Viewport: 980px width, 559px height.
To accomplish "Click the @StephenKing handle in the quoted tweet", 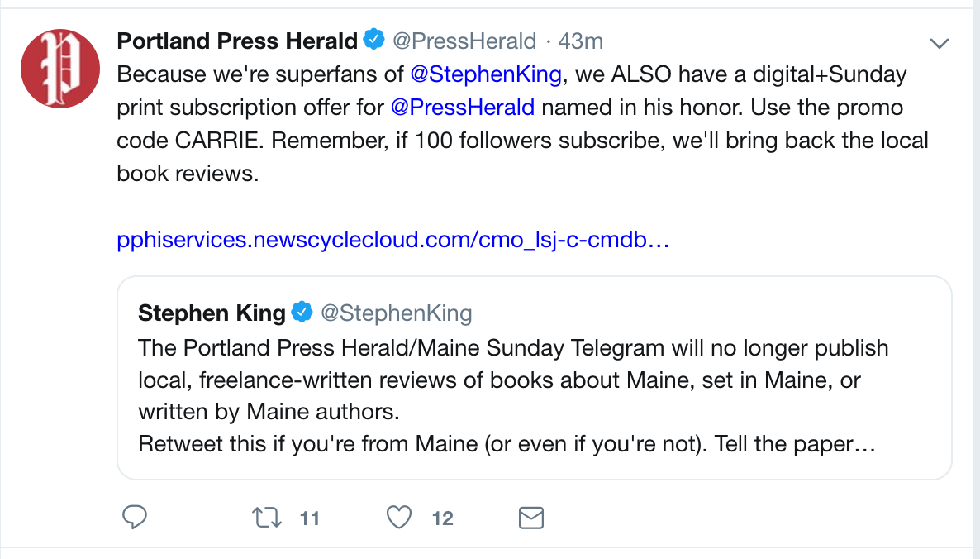I will (x=396, y=313).
